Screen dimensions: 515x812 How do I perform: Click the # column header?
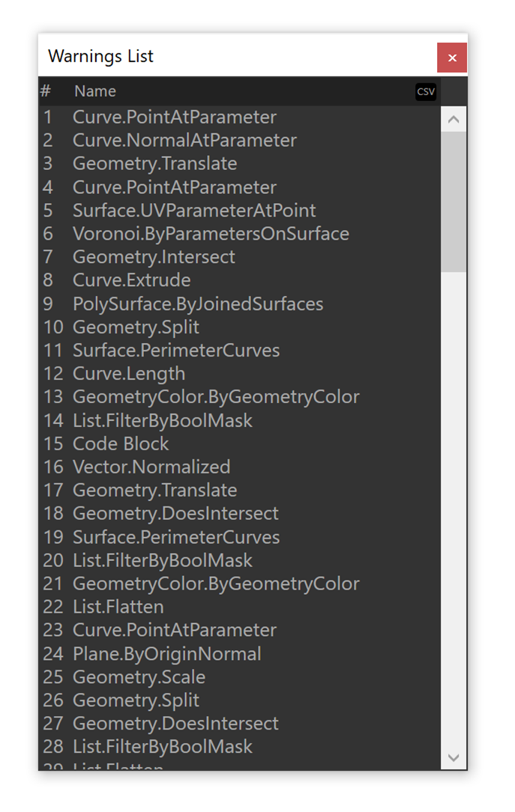(46, 91)
